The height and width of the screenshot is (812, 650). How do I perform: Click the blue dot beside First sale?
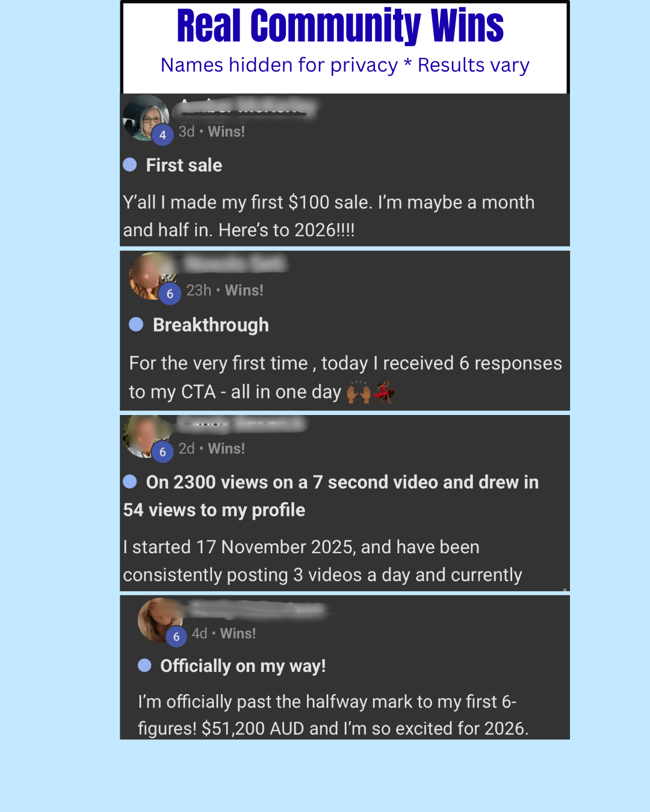coord(130,165)
